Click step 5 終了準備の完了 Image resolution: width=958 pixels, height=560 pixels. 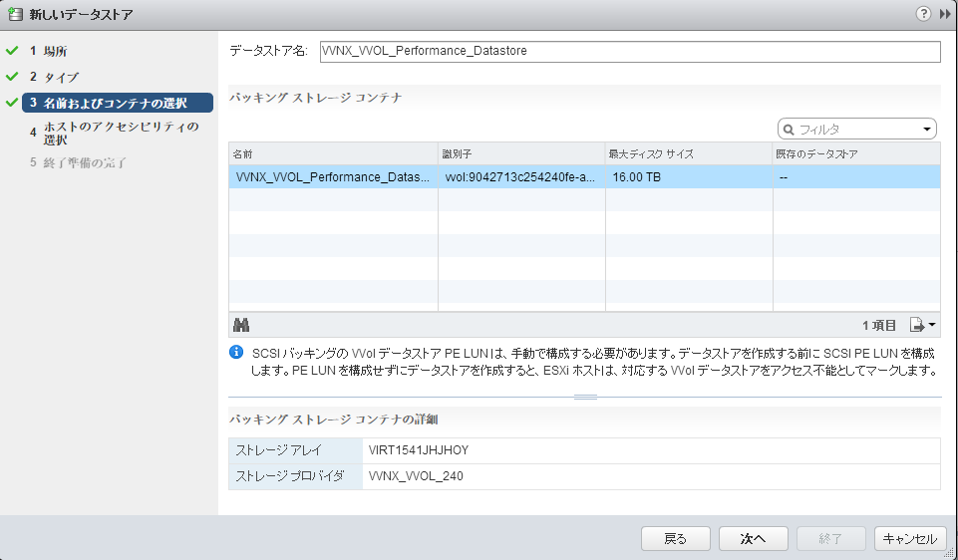(78, 163)
